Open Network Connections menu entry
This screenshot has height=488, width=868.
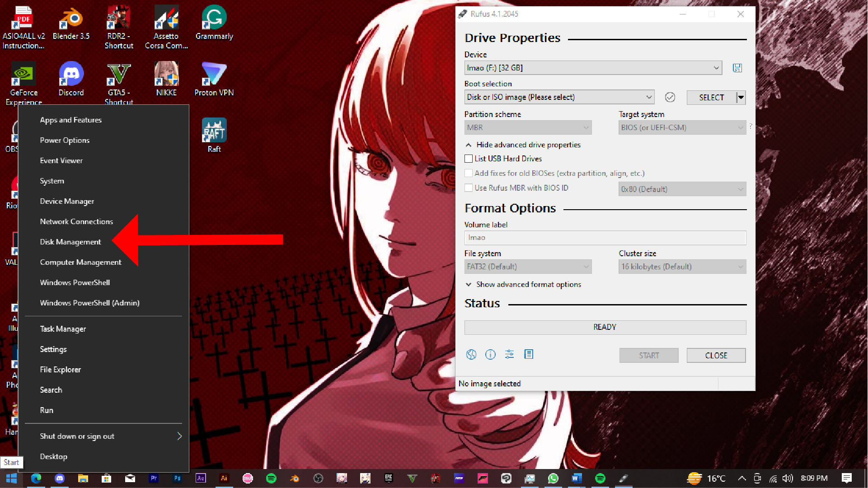(103, 221)
